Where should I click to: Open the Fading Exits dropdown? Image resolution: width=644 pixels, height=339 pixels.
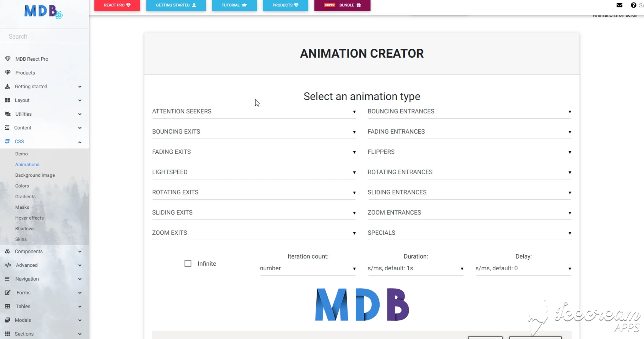point(254,152)
